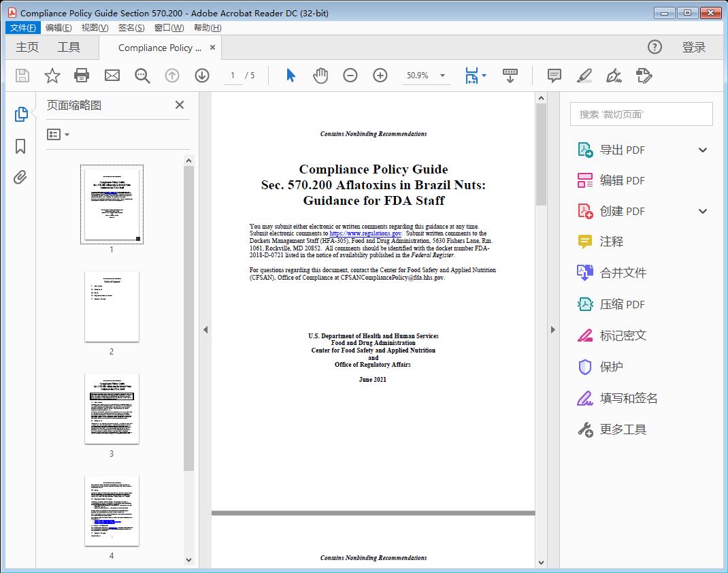The height and width of the screenshot is (573, 728).
Task: Switch to the 主页 tab
Action: [x=27, y=48]
